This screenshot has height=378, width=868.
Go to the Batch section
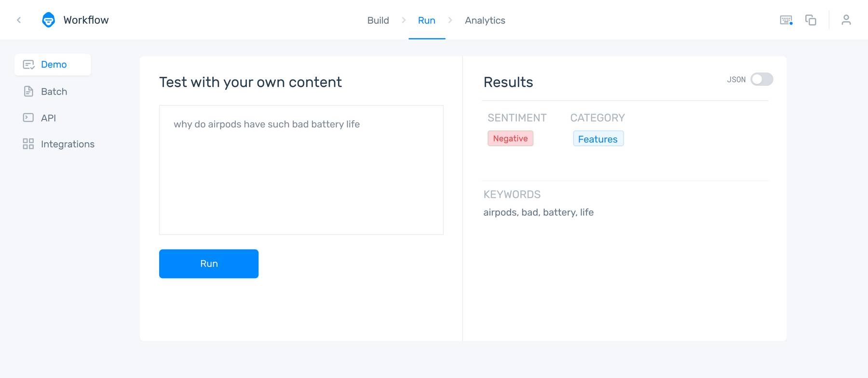point(54,91)
